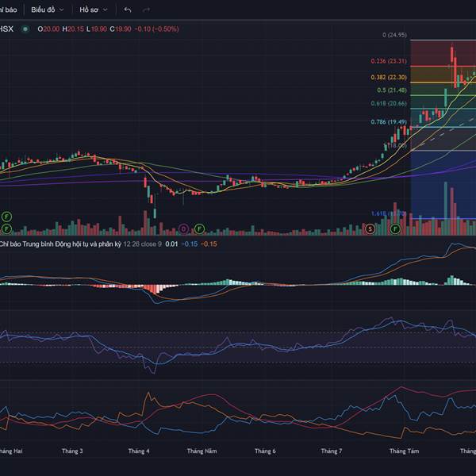Click the orange S event marker
The height and width of the screenshot is (476, 476).
click(x=370, y=228)
